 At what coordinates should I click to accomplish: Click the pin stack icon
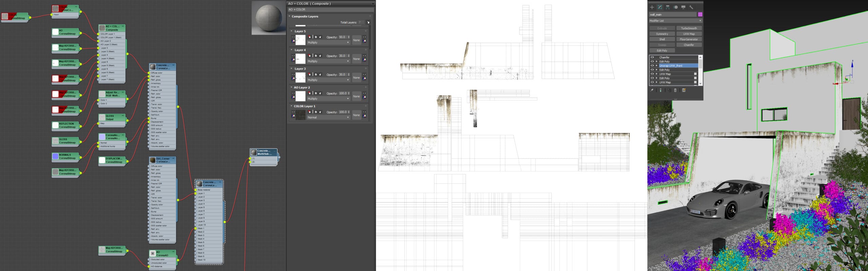[x=652, y=90]
